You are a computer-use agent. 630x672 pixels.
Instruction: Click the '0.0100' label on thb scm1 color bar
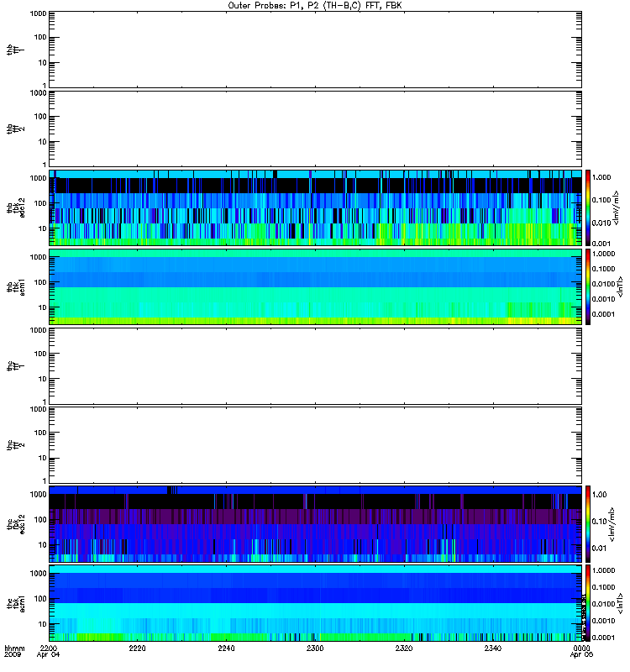click(603, 284)
